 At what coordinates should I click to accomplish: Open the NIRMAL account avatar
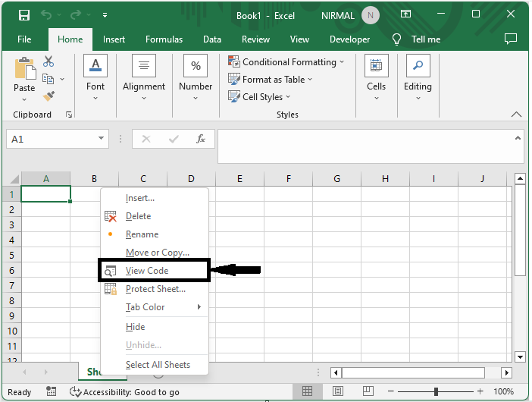point(371,15)
